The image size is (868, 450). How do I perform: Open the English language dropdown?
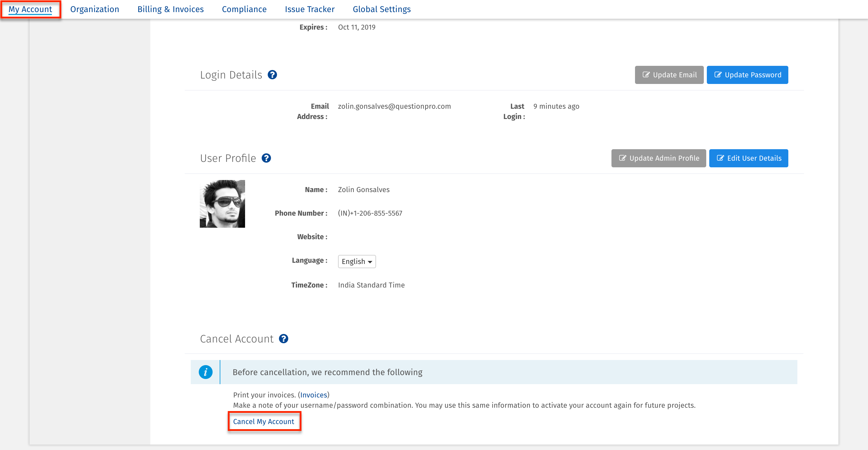tap(356, 261)
